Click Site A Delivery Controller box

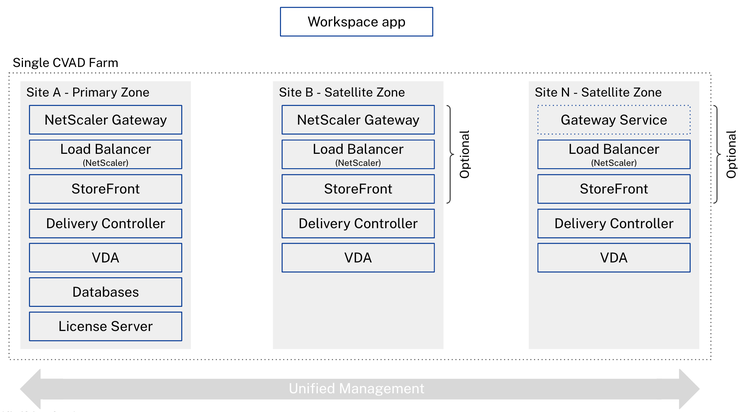coord(105,223)
